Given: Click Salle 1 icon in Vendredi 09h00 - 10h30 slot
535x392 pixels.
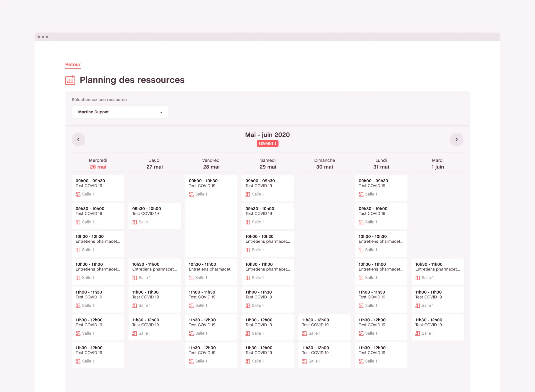Looking at the screenshot, I should coord(191,194).
